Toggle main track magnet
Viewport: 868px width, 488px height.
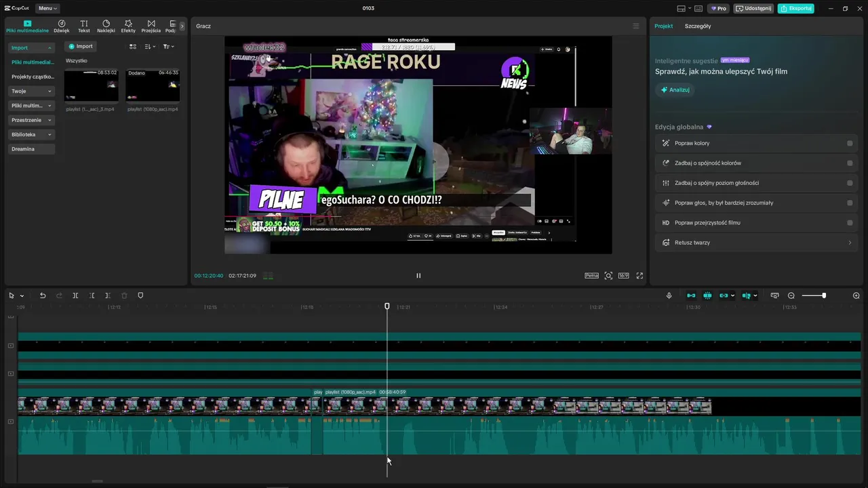pyautogui.click(x=691, y=296)
